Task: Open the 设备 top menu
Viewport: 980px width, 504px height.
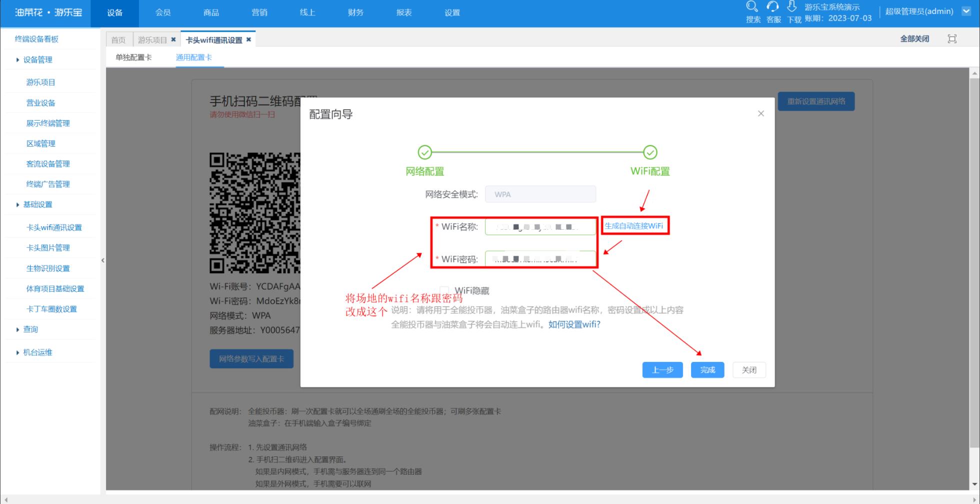Action: click(114, 13)
